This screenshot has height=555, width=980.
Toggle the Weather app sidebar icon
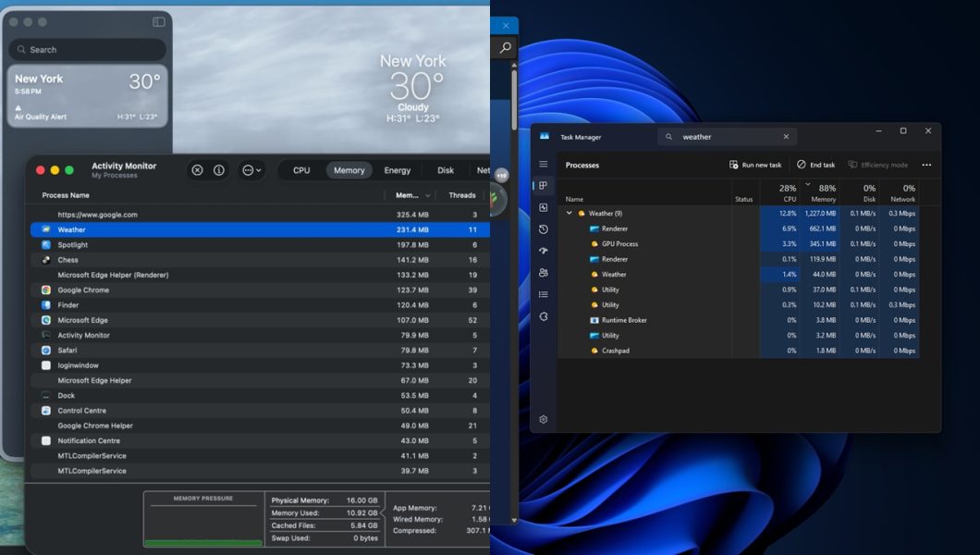[x=159, y=22]
